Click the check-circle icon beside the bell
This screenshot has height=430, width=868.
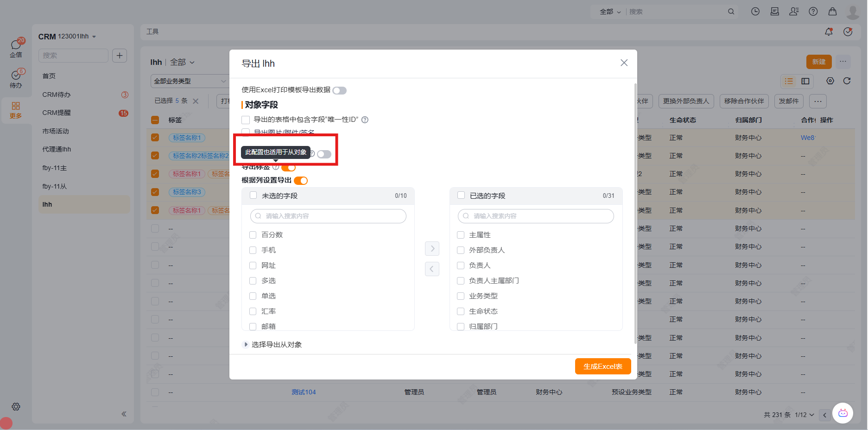tap(848, 32)
